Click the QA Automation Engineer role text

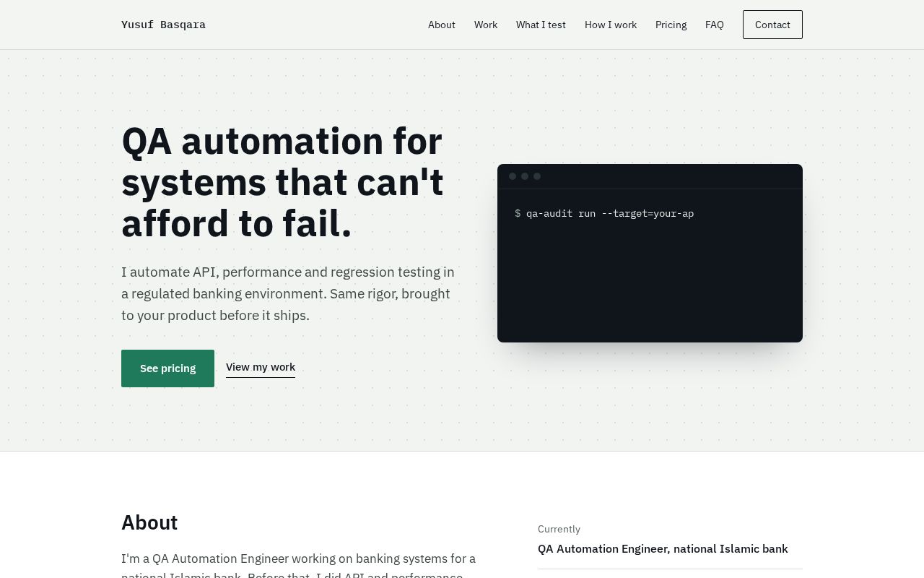coord(663,549)
